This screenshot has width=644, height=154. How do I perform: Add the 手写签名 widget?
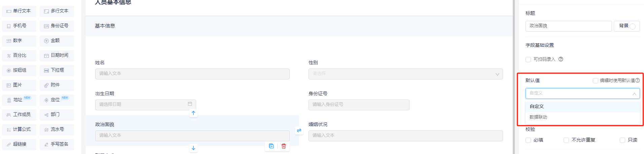click(57, 144)
